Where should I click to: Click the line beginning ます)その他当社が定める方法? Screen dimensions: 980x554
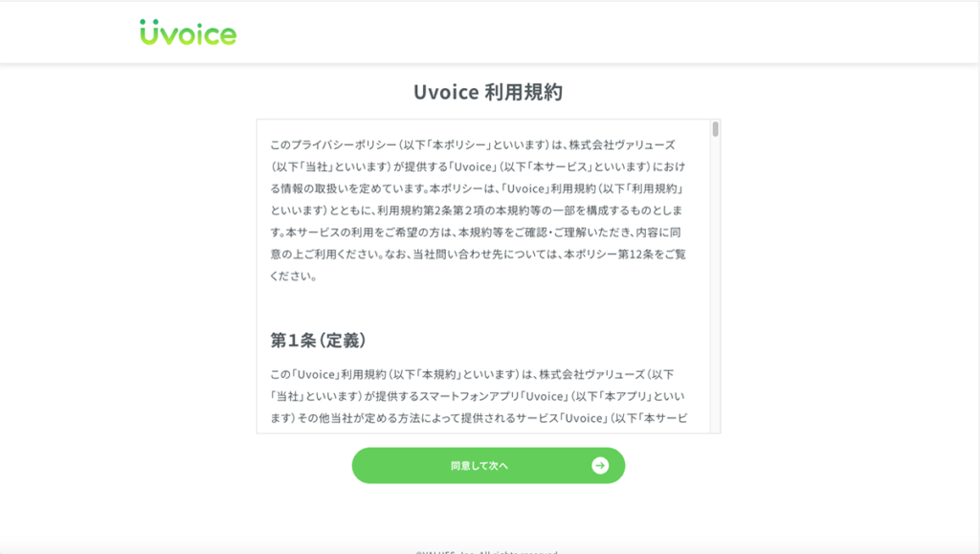pos(479,418)
